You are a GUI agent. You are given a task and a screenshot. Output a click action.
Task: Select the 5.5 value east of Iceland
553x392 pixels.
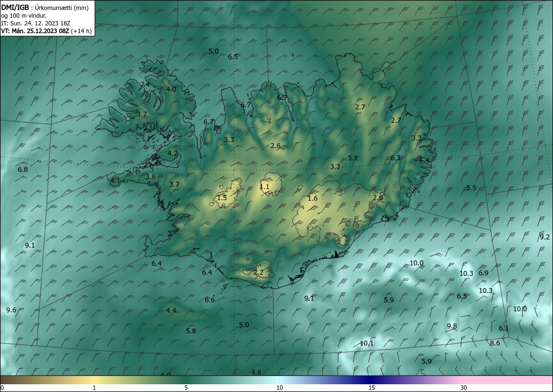click(x=471, y=188)
